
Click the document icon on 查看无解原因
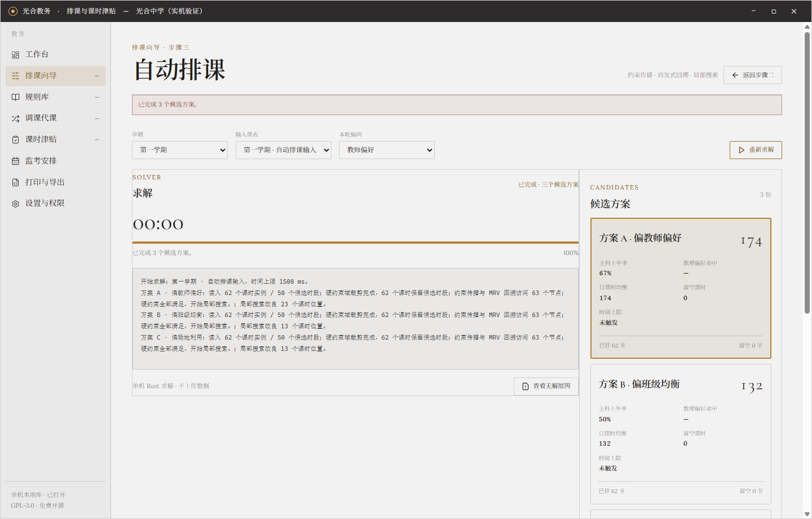(x=526, y=386)
